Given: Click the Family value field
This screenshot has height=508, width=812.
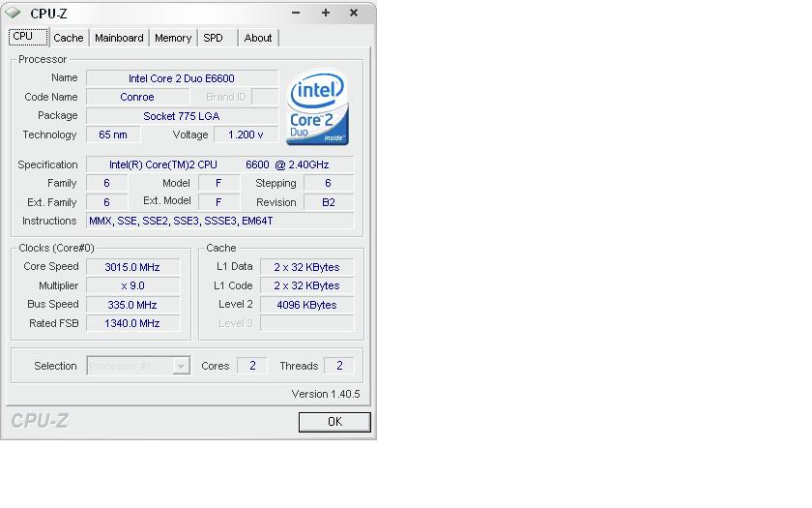Looking at the screenshot, I should pos(106,183).
